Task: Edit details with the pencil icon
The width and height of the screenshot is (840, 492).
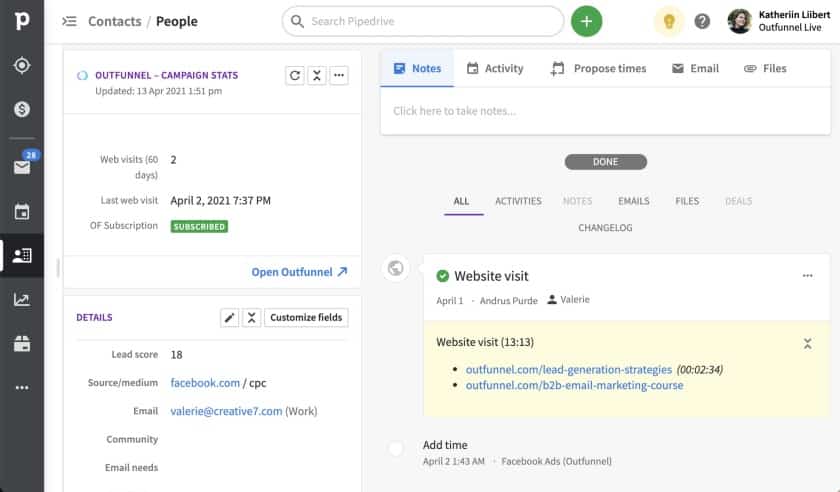Action: pyautogui.click(x=229, y=317)
